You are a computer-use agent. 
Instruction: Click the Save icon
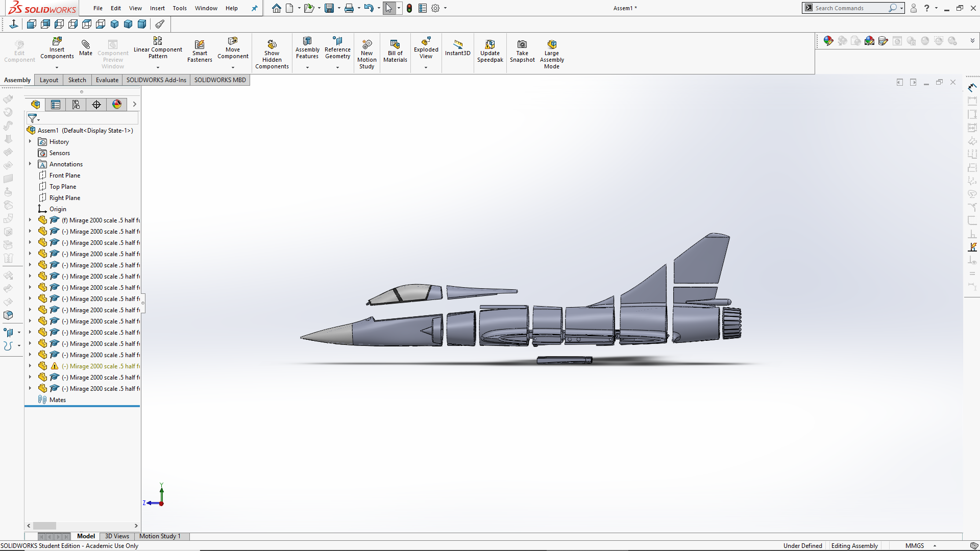pos(329,8)
